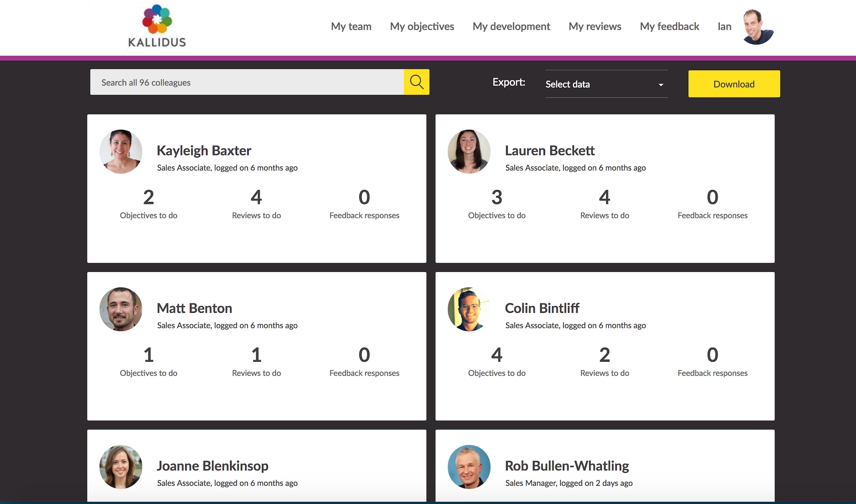This screenshot has width=856, height=504.
Task: View Kayleigh Baxter's 2 Objectives to do
Action: tap(149, 204)
